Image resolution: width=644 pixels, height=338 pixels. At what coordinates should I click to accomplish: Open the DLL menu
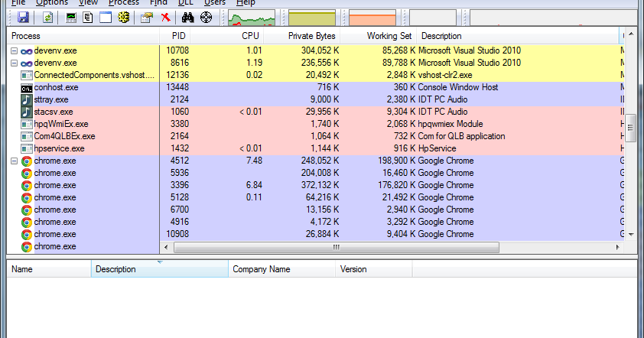coord(186,3)
